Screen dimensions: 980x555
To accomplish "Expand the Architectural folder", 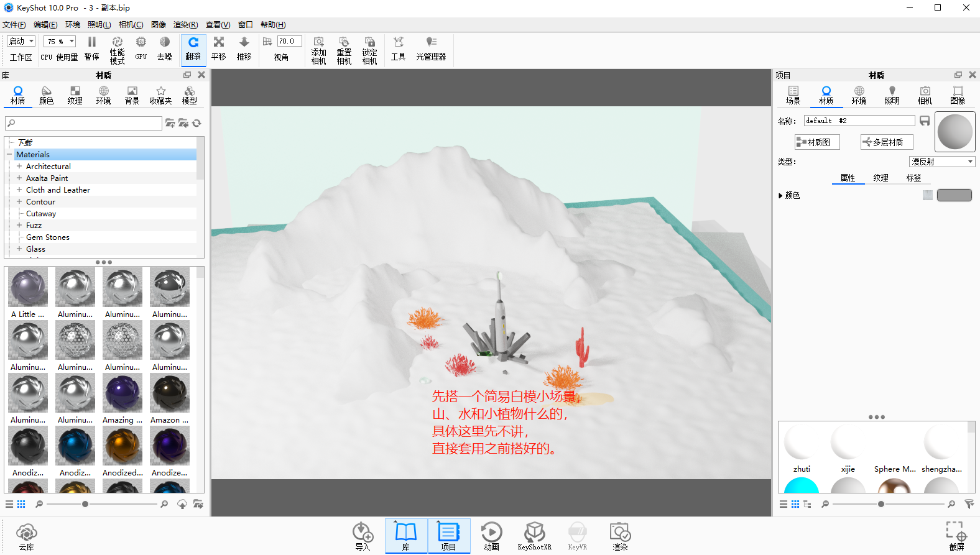I will [19, 166].
